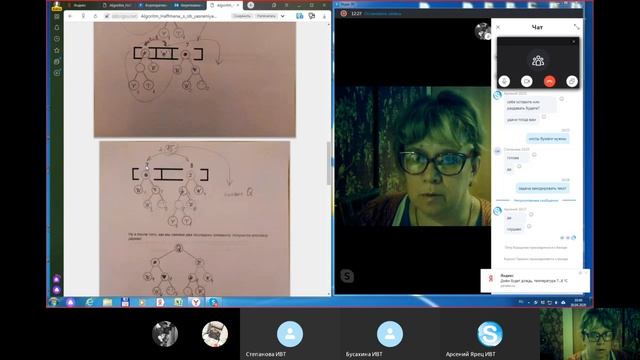Open self-view video thumbnail of presenter

pyautogui.click(x=590, y=334)
